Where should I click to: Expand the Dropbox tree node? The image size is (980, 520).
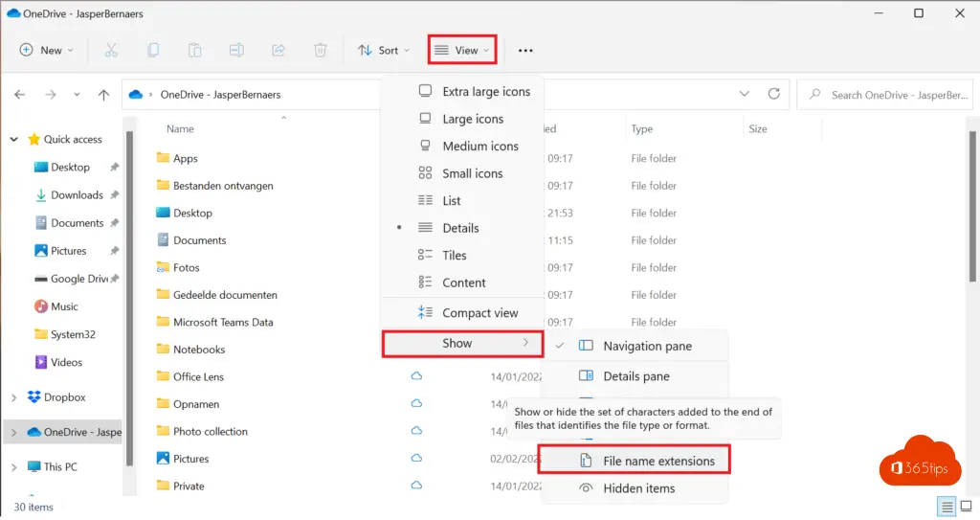tap(13, 397)
